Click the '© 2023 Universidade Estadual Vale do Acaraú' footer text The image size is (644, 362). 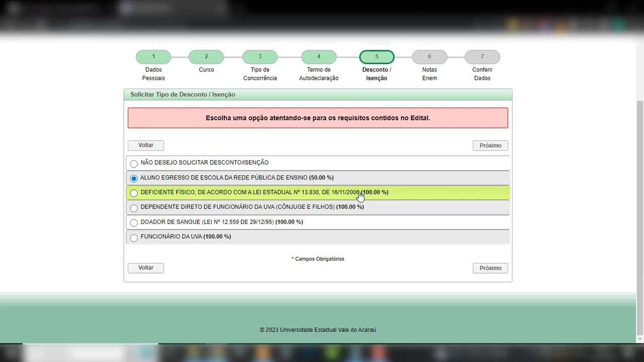pyautogui.click(x=318, y=330)
